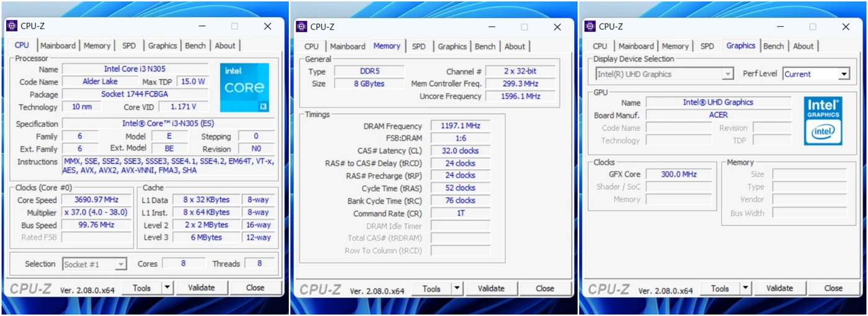868x316 pixels.
Task: Click the GFX Core value 300.0 MHz
Action: tap(678, 174)
